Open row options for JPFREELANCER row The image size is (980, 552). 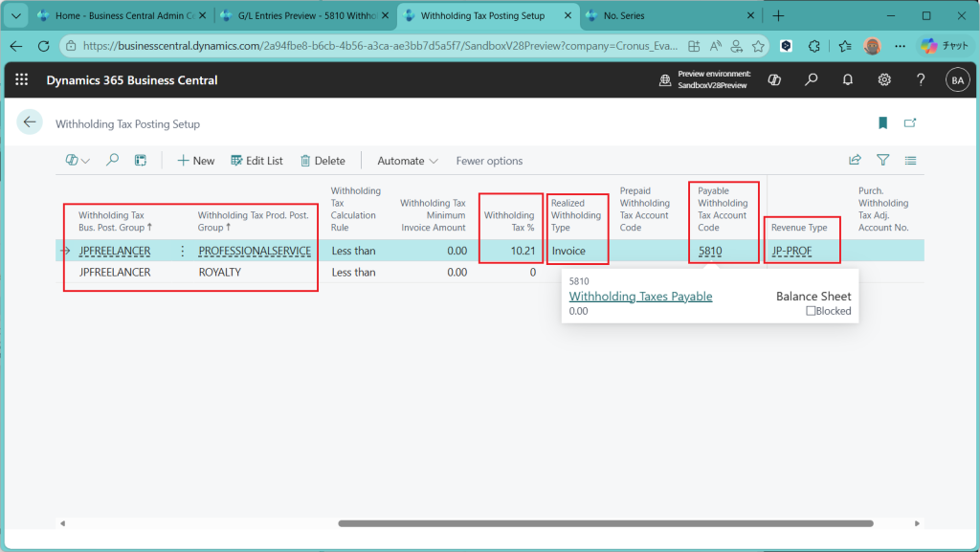[183, 252]
